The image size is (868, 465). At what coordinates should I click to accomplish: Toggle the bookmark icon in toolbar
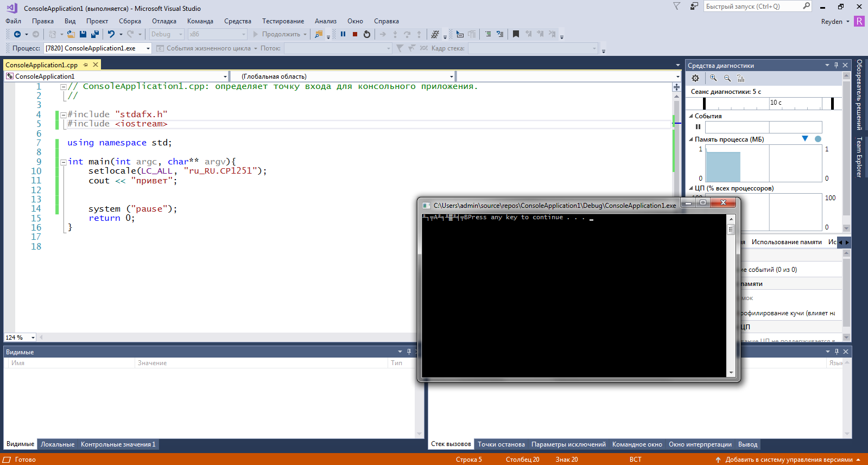(516, 34)
